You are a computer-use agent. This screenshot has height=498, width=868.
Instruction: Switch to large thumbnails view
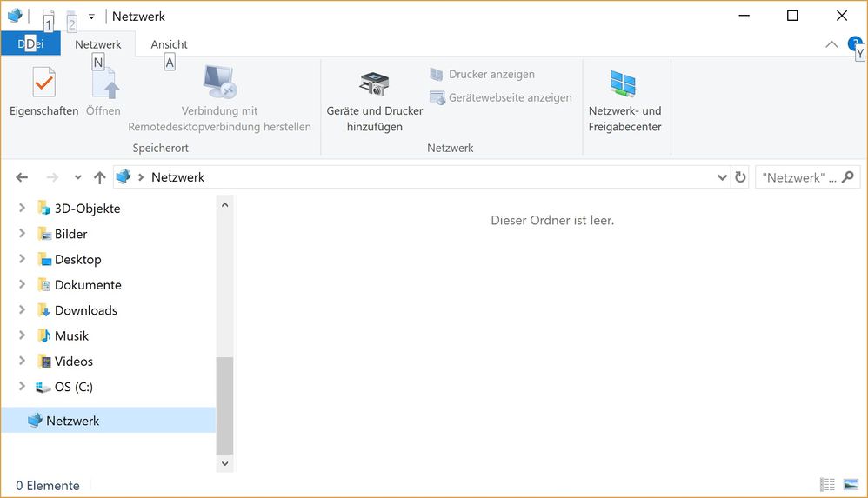(x=848, y=485)
